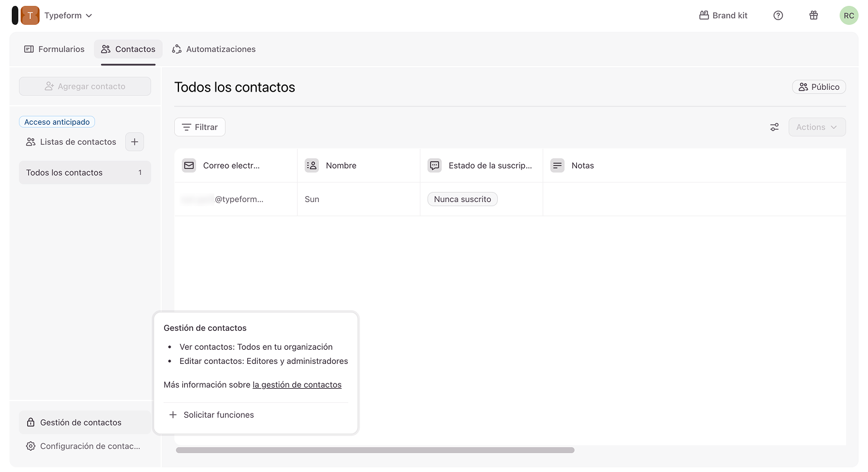Click the Notas column lines icon

tap(557, 165)
